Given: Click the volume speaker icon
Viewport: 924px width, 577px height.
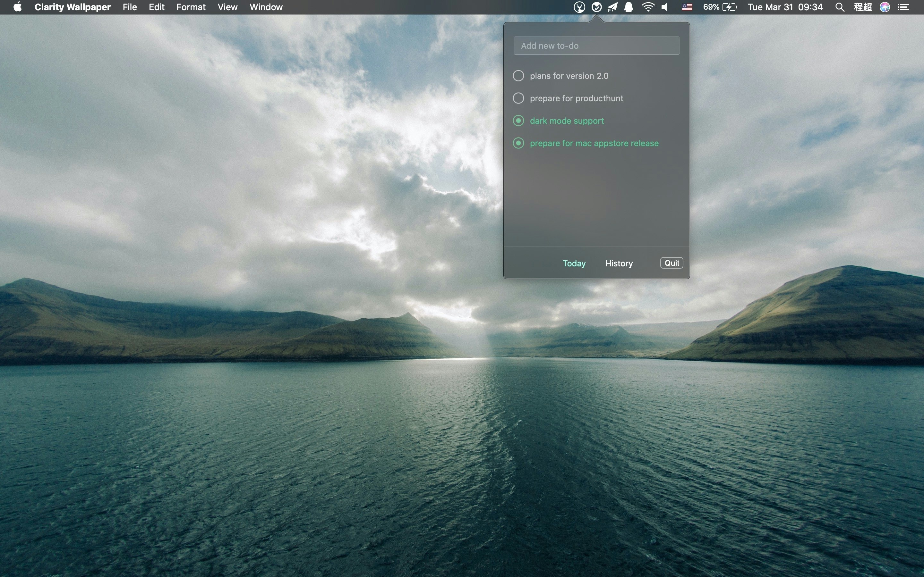Looking at the screenshot, I should [x=665, y=7].
